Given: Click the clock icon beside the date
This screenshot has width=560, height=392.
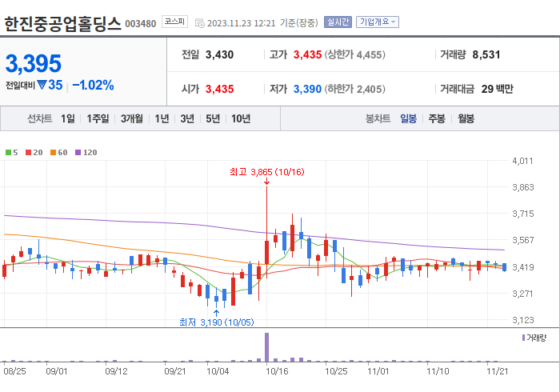Looking at the screenshot, I should [x=200, y=23].
